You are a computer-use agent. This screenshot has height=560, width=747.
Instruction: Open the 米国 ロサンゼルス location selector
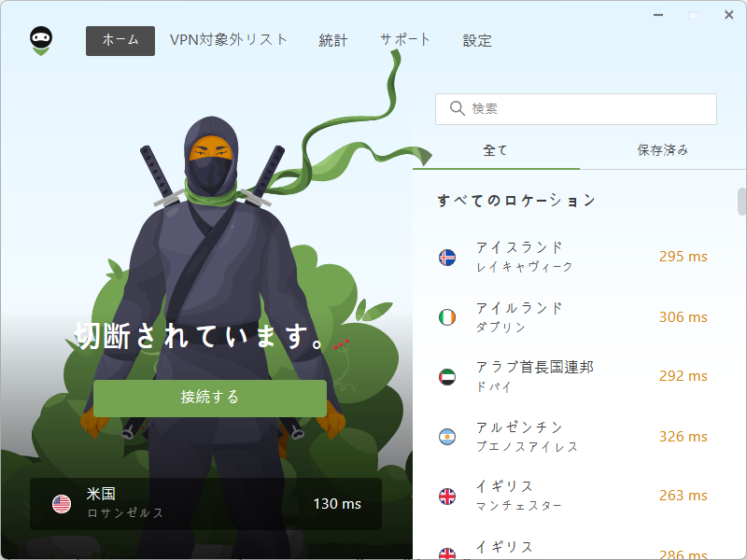(x=205, y=504)
